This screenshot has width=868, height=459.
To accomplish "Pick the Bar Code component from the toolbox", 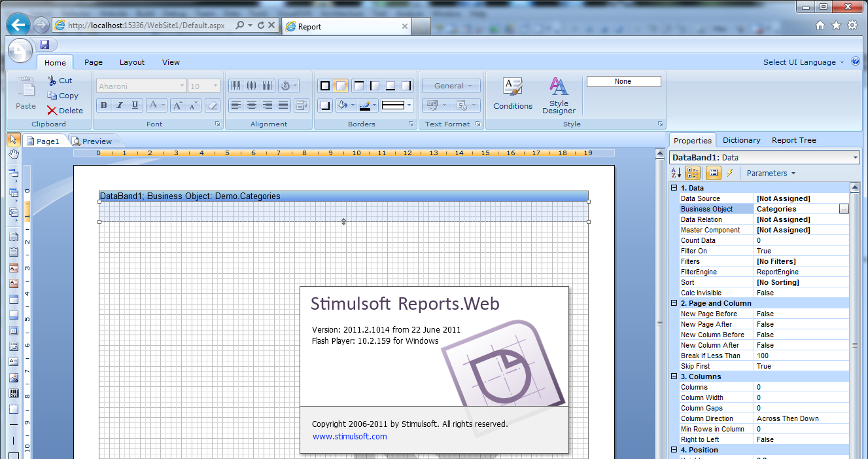I will [x=14, y=394].
